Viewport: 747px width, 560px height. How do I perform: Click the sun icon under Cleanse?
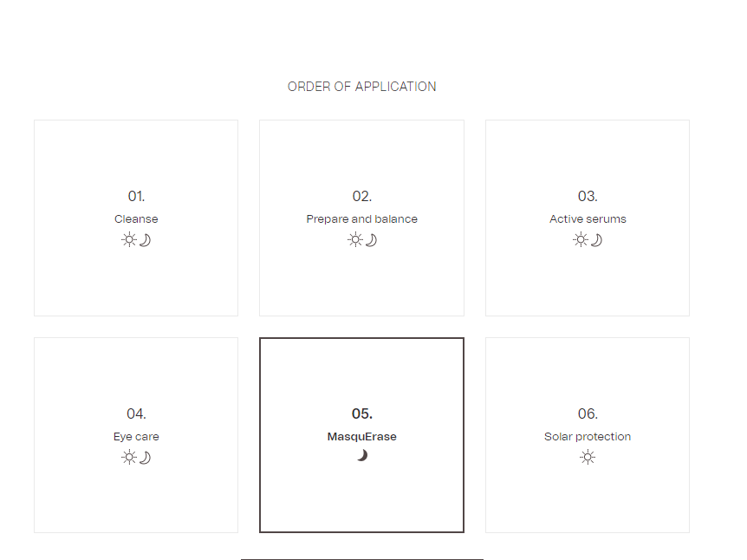point(129,240)
